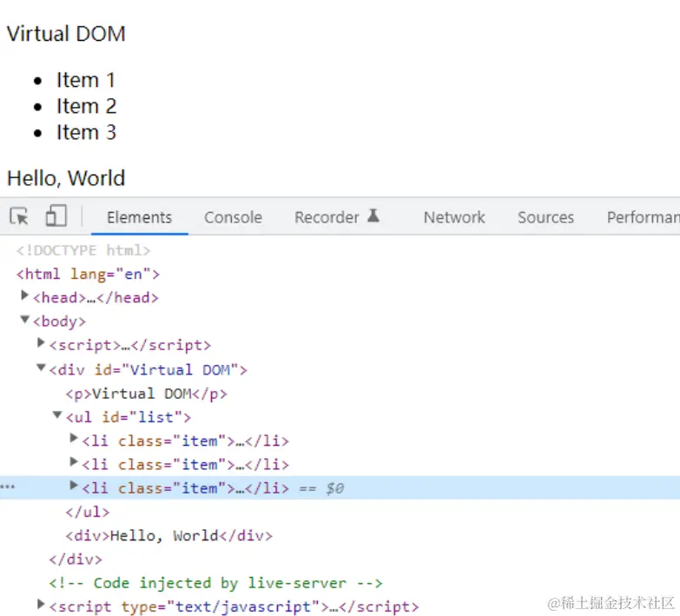Screen dimensions: 680x616
Task: Select the closing </ul> tag row
Action: coord(87,512)
